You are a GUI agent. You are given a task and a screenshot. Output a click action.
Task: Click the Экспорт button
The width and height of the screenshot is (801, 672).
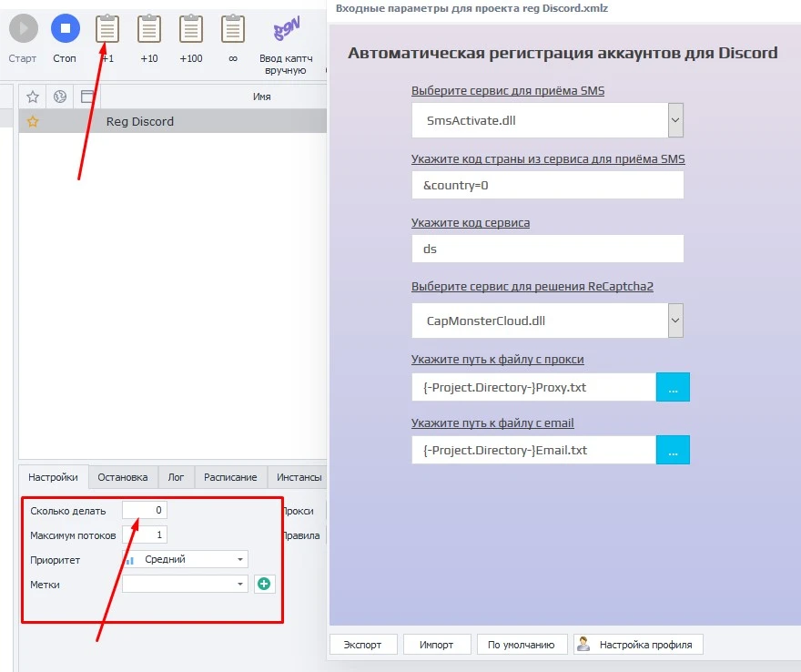point(362,645)
